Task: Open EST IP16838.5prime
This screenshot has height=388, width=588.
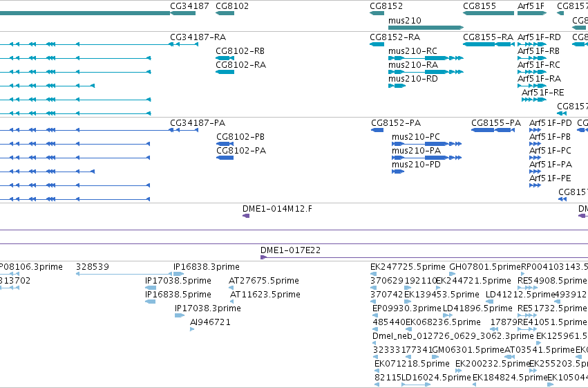Action: point(178,295)
